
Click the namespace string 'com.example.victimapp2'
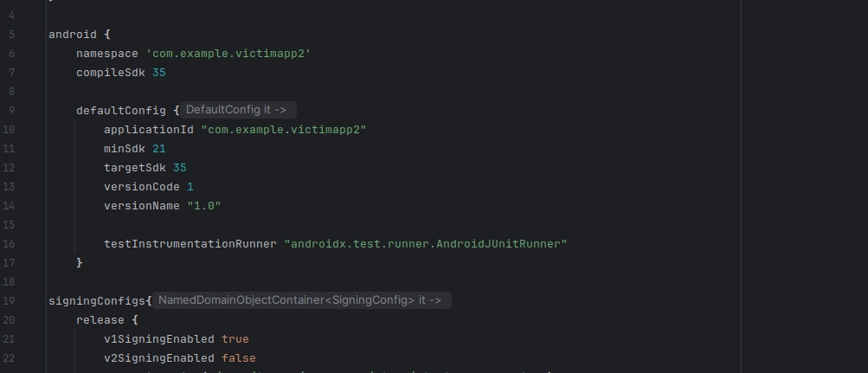[x=228, y=54]
